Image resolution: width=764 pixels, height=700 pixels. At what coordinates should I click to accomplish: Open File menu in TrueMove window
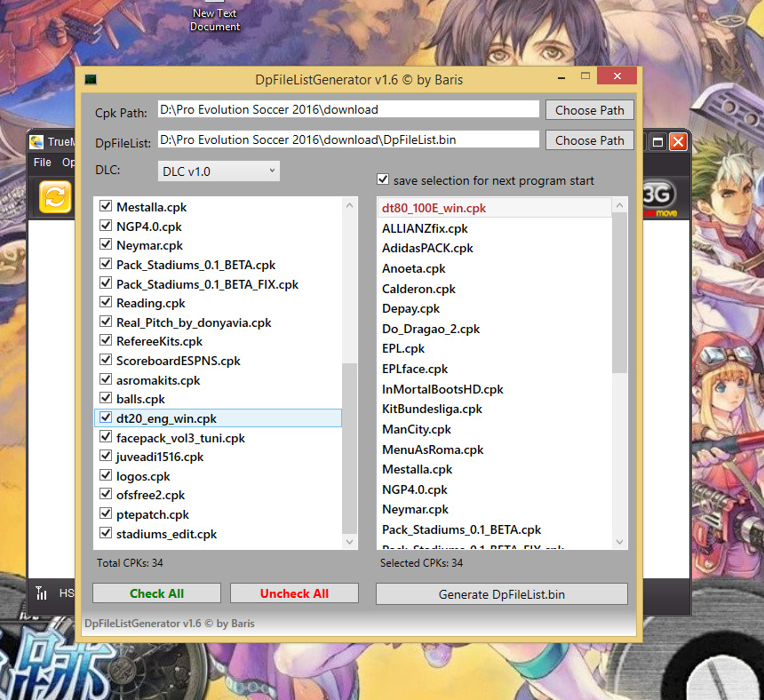(x=43, y=163)
